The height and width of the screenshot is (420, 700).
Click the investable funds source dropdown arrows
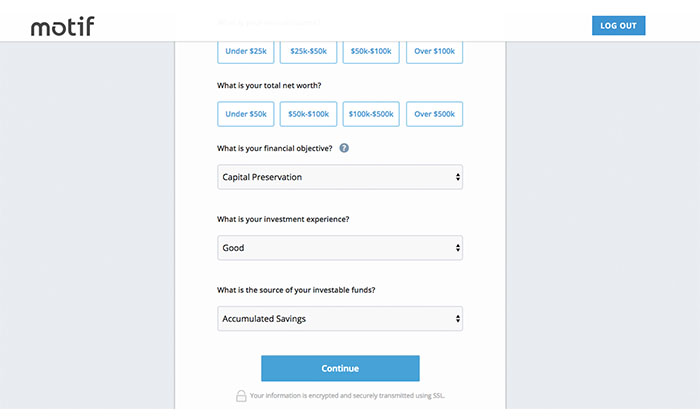(458, 319)
